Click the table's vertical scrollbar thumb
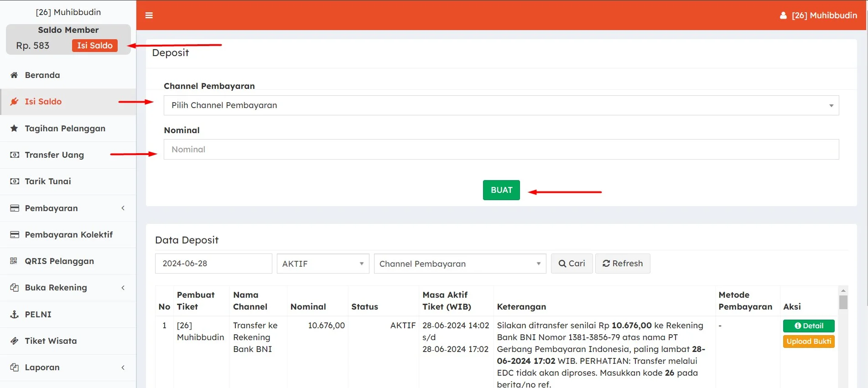This screenshot has width=868, height=388. tap(843, 302)
